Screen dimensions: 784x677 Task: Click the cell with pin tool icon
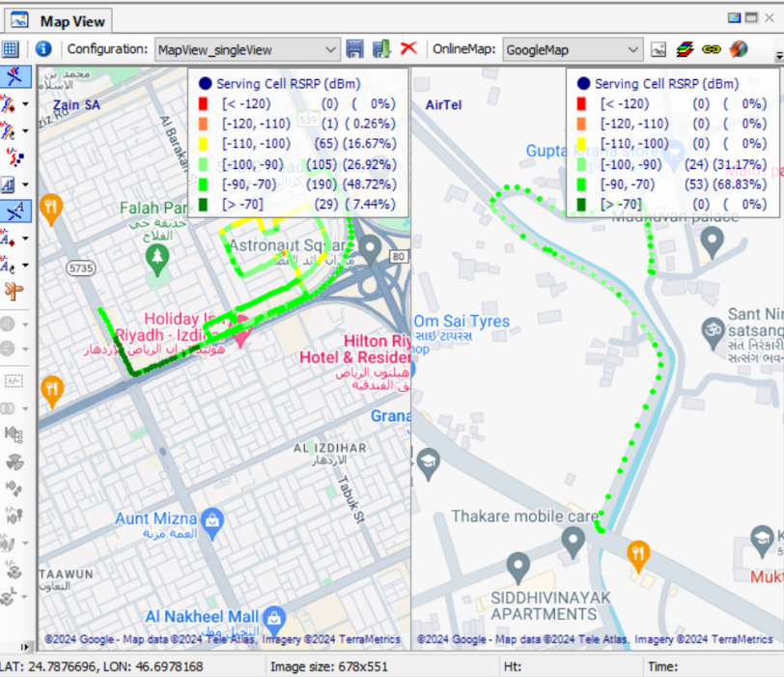tap(14, 515)
